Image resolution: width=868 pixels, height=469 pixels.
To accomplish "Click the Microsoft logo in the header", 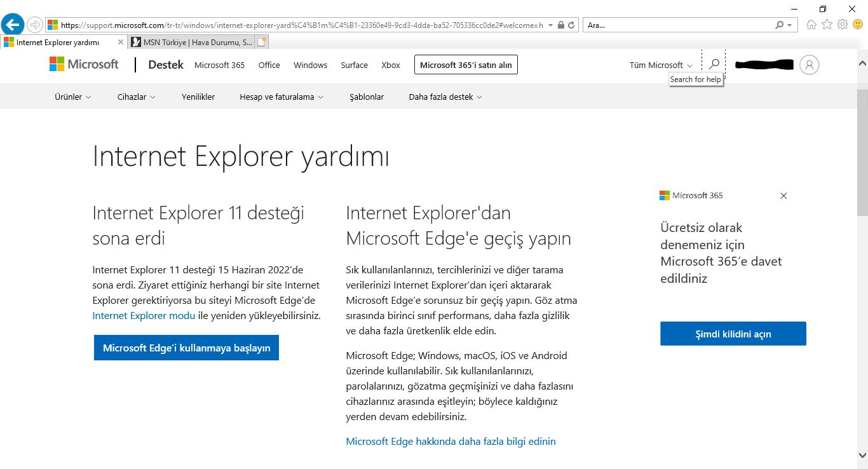I will pos(84,64).
